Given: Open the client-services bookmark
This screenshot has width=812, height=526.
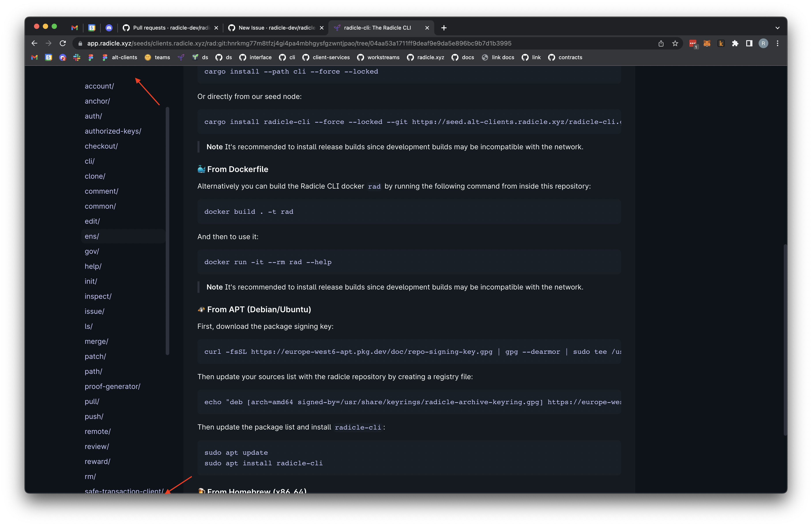Looking at the screenshot, I should [x=326, y=57].
